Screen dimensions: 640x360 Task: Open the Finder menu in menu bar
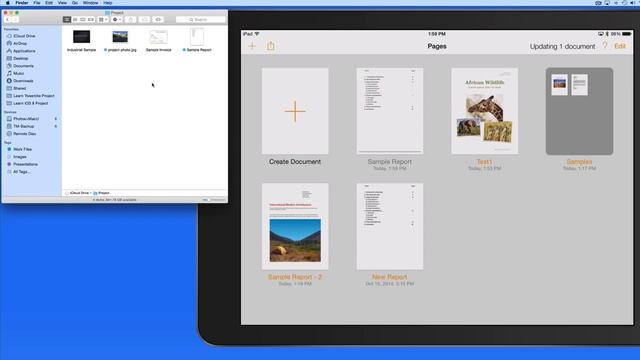click(22, 3)
